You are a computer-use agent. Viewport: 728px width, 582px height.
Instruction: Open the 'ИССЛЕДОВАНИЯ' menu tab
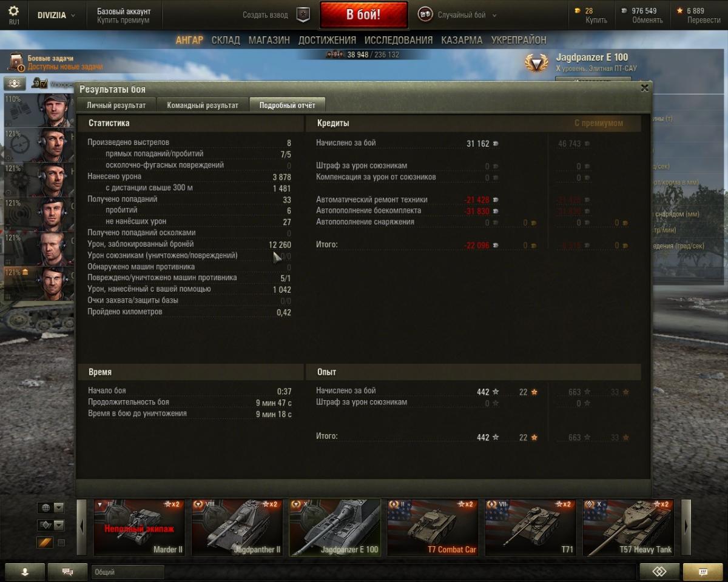click(399, 40)
